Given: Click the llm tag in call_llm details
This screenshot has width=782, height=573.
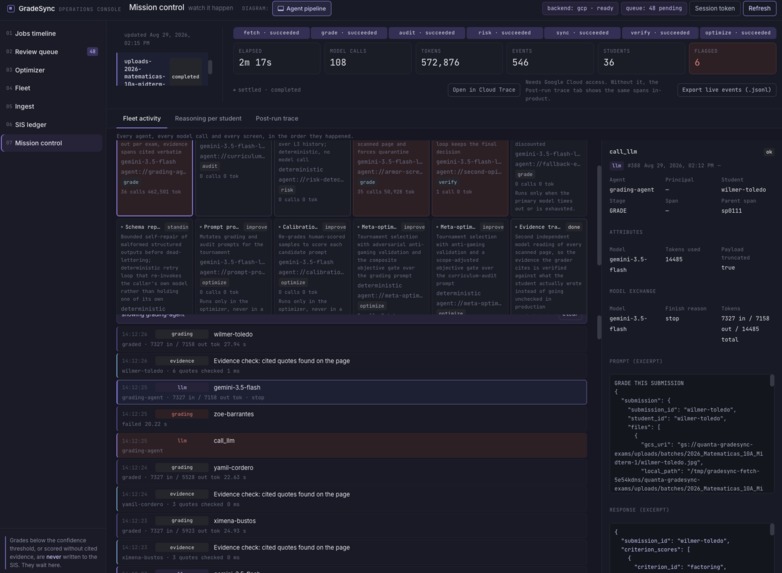Looking at the screenshot, I should coord(616,166).
